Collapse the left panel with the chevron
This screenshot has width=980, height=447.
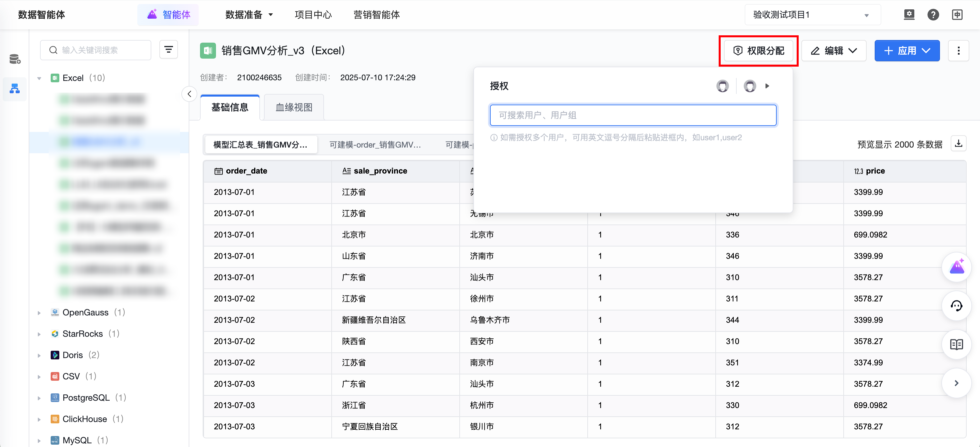pos(189,94)
